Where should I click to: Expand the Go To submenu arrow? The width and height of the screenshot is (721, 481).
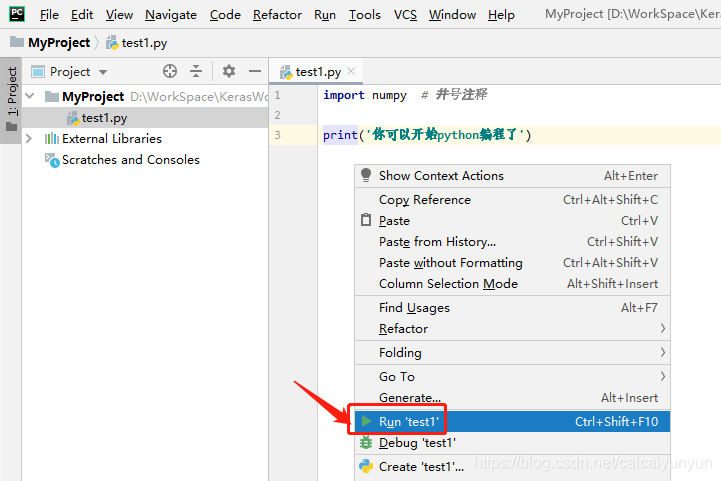(x=663, y=376)
